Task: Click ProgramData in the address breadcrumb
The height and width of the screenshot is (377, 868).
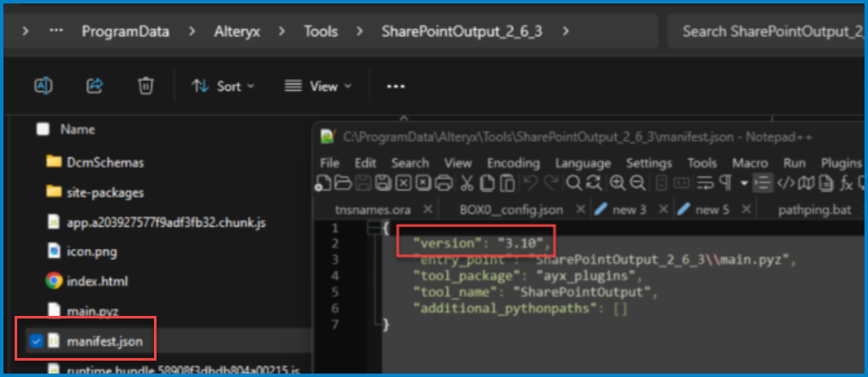Action: [126, 32]
